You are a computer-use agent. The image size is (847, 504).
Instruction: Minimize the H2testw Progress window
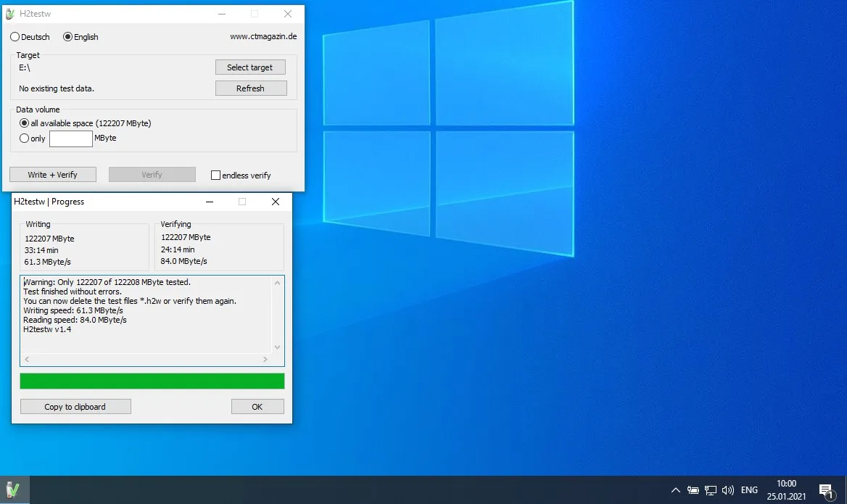pos(210,202)
